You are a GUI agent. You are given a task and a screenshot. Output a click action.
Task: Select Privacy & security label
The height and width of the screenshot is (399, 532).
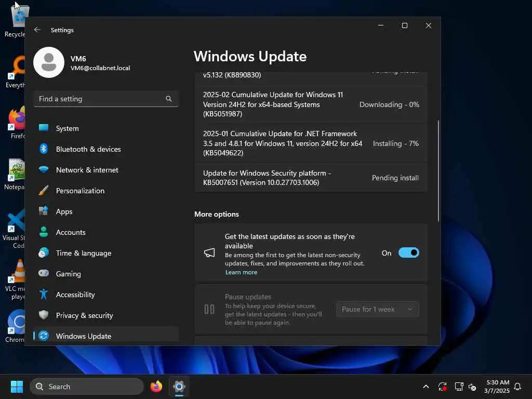tap(85, 315)
